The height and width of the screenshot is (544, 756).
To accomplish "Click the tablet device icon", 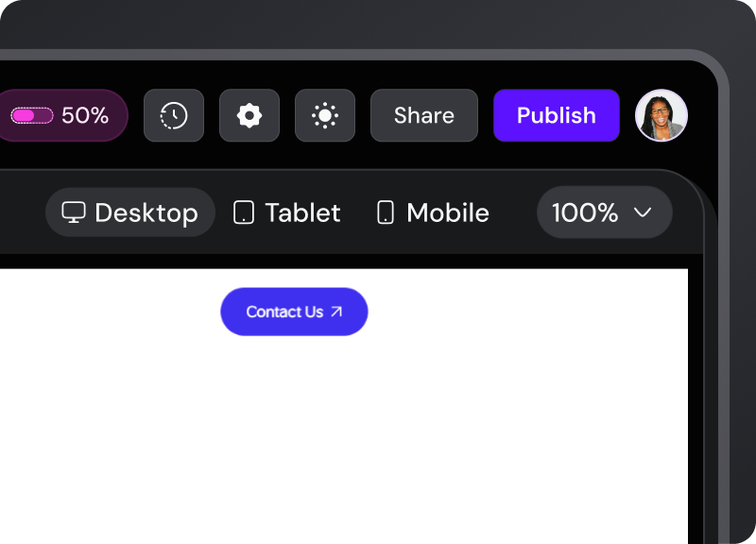I will pyautogui.click(x=244, y=212).
